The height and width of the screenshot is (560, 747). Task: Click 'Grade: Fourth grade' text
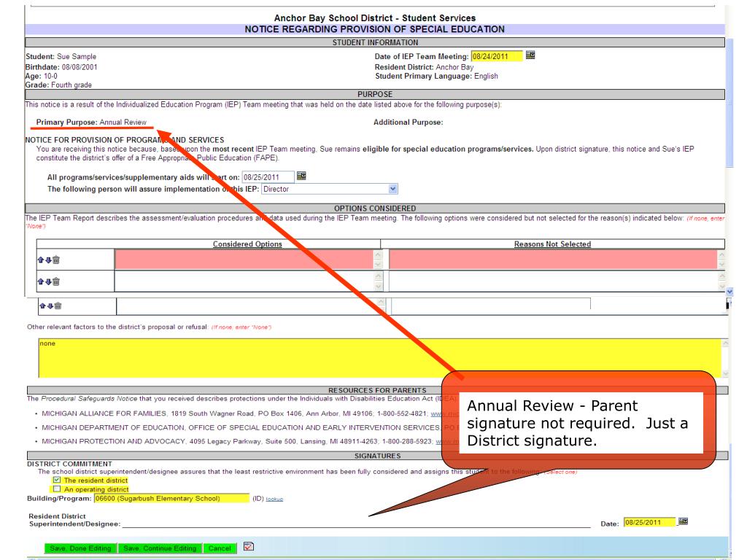(x=58, y=85)
